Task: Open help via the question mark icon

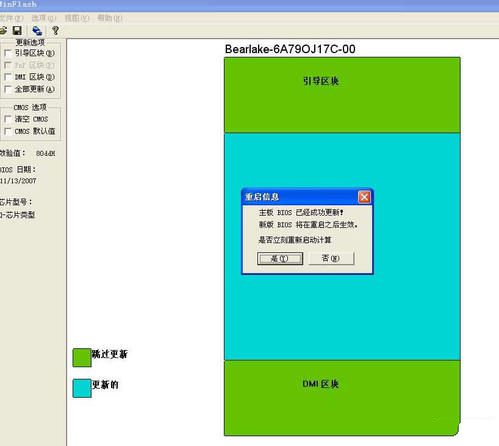Action: [56, 31]
